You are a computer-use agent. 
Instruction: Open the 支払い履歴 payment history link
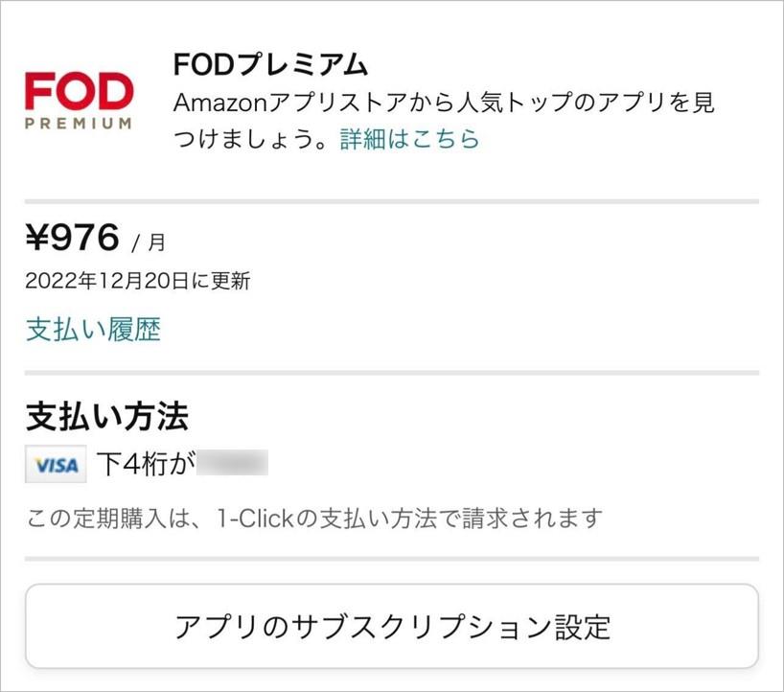tap(94, 330)
